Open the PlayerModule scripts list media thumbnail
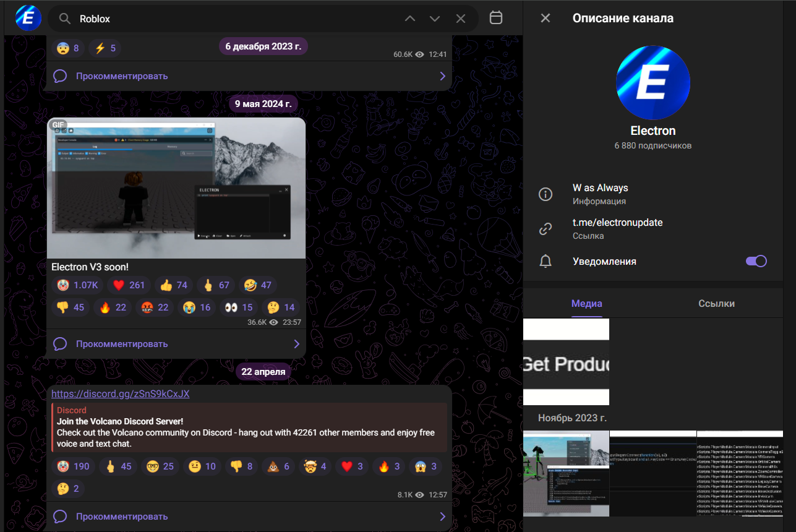796x532 pixels. click(740, 473)
